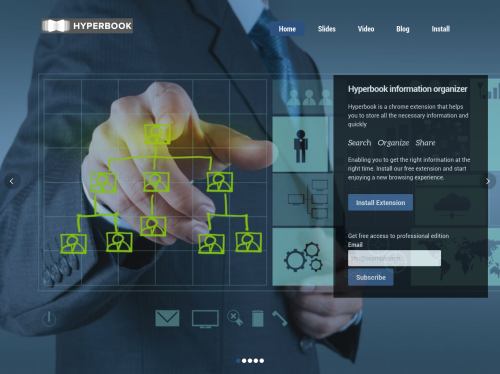Click the italic "Share" text
Screen dimensions: 500x374
tap(425, 143)
